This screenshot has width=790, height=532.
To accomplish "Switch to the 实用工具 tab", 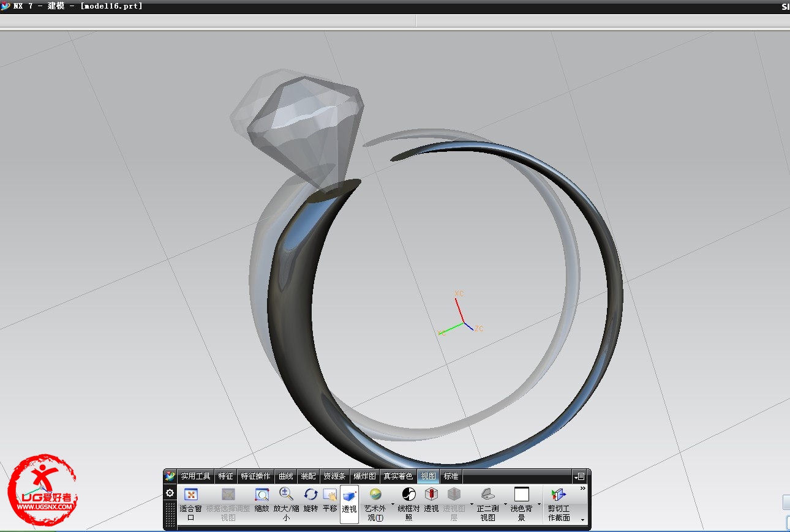I will click(195, 476).
